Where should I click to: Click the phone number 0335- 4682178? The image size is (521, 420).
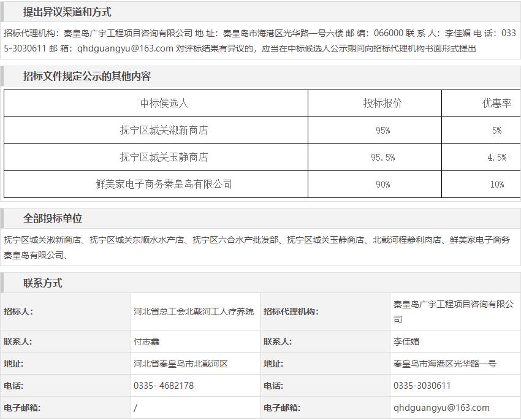(x=164, y=386)
